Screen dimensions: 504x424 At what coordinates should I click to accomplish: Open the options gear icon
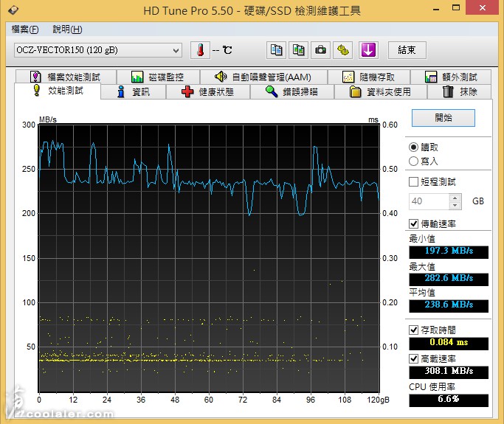[342, 50]
